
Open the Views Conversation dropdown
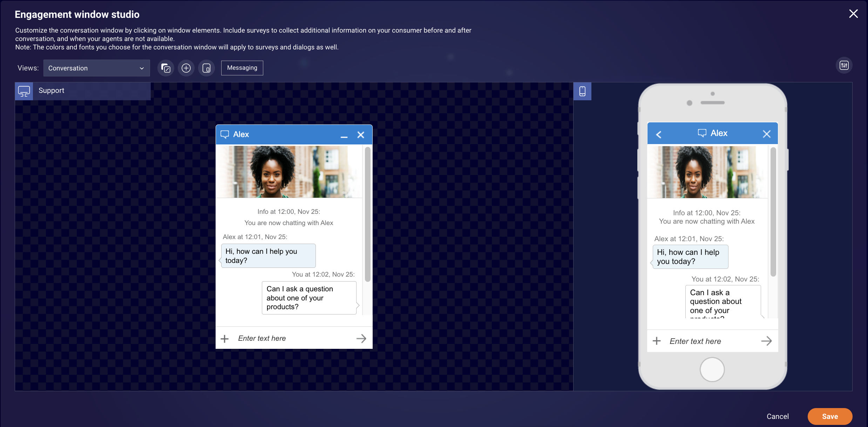96,68
